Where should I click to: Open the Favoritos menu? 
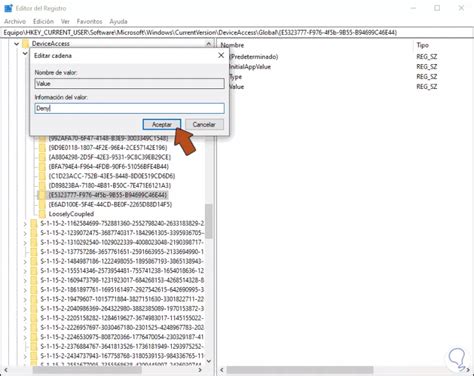89,21
